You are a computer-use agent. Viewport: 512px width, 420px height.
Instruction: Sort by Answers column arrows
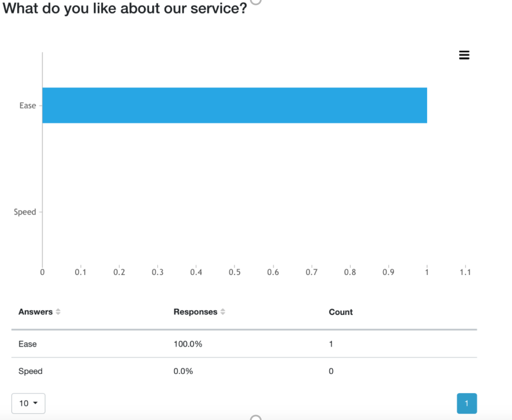(58, 312)
